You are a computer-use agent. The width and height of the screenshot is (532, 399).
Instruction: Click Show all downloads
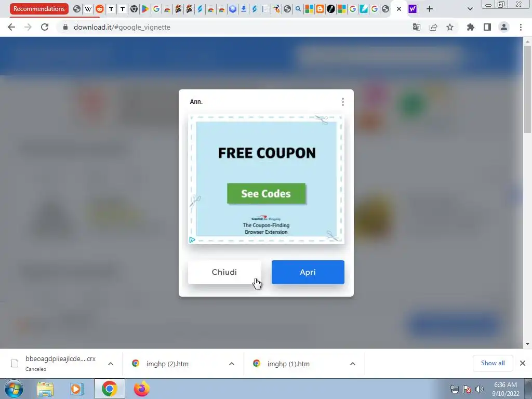click(x=493, y=363)
